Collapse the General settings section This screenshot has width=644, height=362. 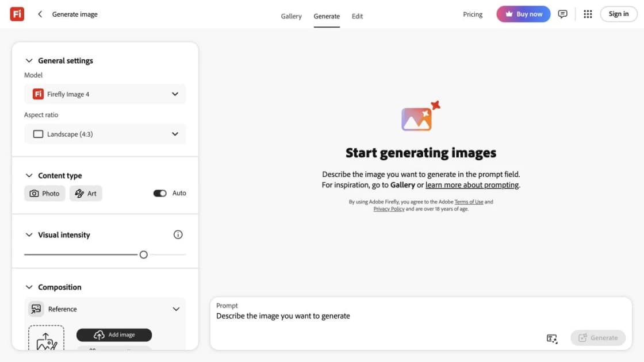pyautogui.click(x=29, y=61)
